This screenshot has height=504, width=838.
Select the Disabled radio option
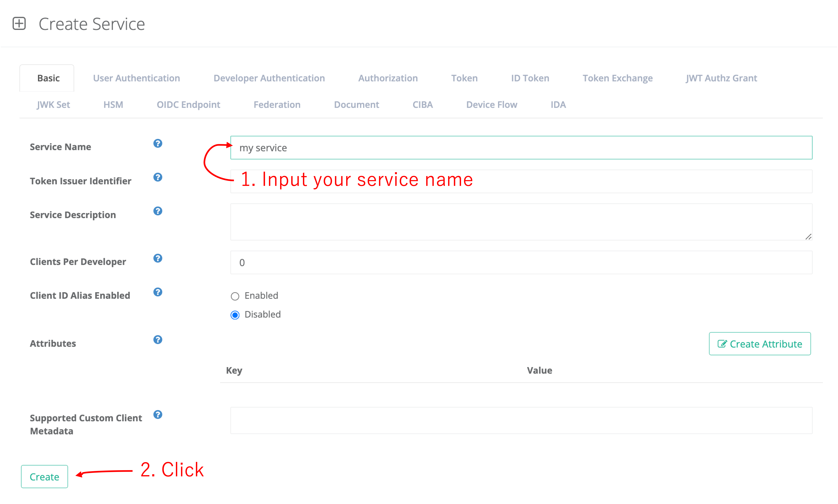point(235,315)
